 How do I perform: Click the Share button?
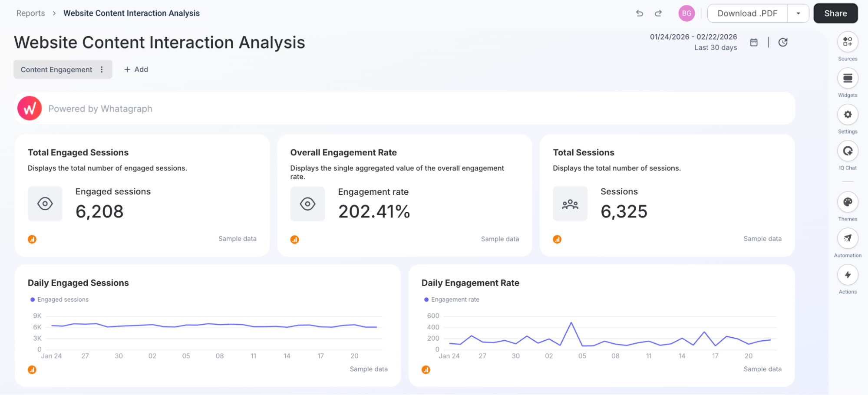coord(835,13)
